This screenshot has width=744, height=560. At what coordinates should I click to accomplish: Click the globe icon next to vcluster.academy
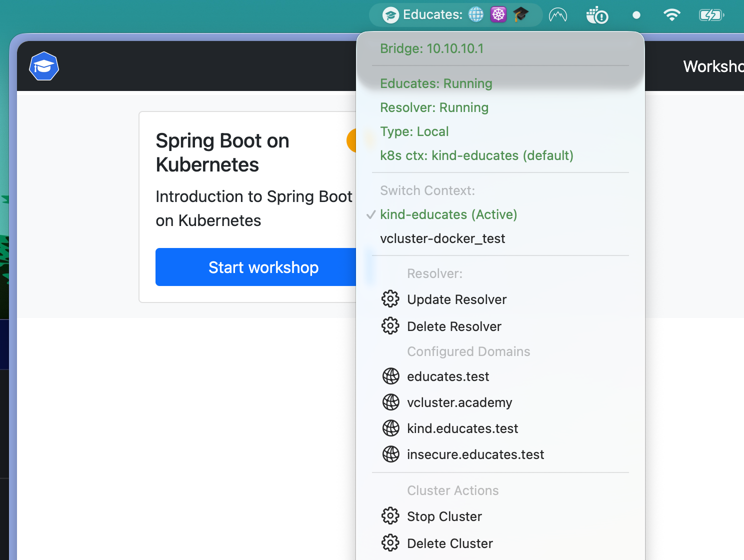tap(390, 402)
